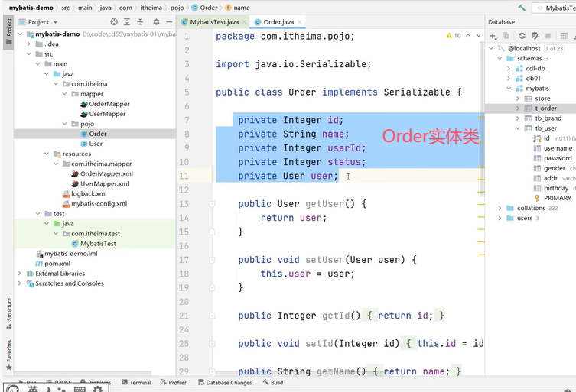Viewport: 576px width, 392px height.
Task: Hide the Project panel with minus icon
Action: [169, 22]
